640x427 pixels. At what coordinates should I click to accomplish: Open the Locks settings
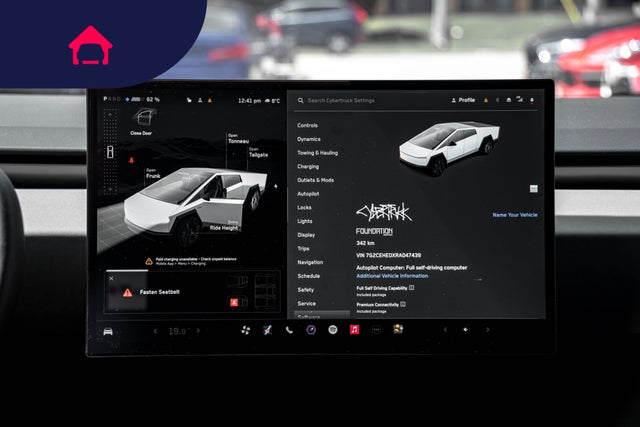click(304, 207)
